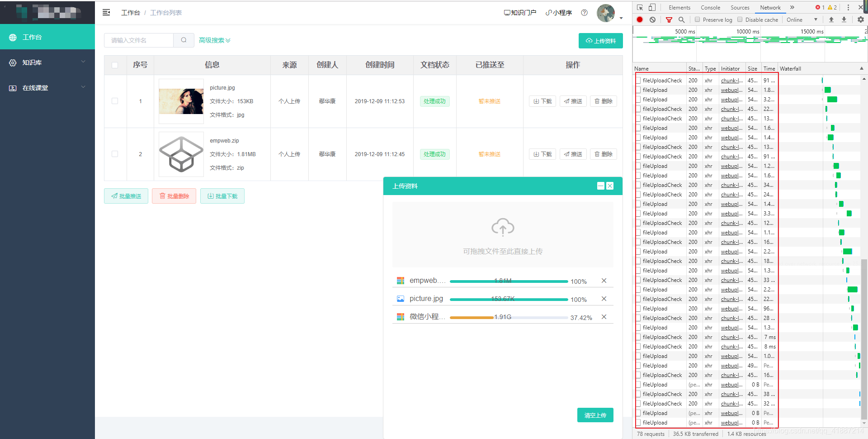Image resolution: width=868 pixels, height=439 pixels.
Task: Click the 上传资料 upload button
Action: point(600,40)
